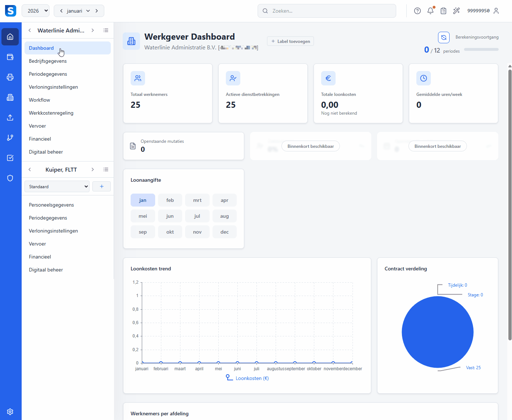This screenshot has height=420, width=512.
Task: Open the employee list icon beside Kuiper
Action: click(106, 169)
